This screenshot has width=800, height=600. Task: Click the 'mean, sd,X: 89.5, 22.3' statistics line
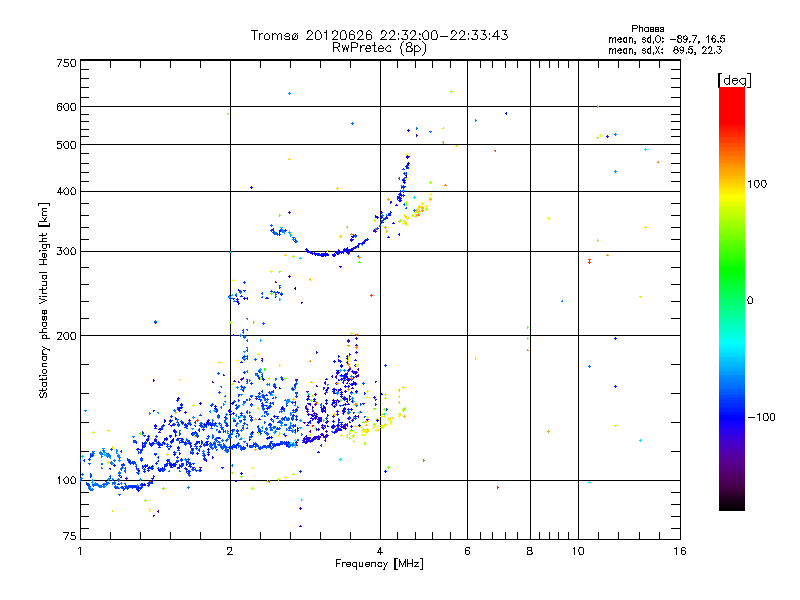tap(665, 50)
